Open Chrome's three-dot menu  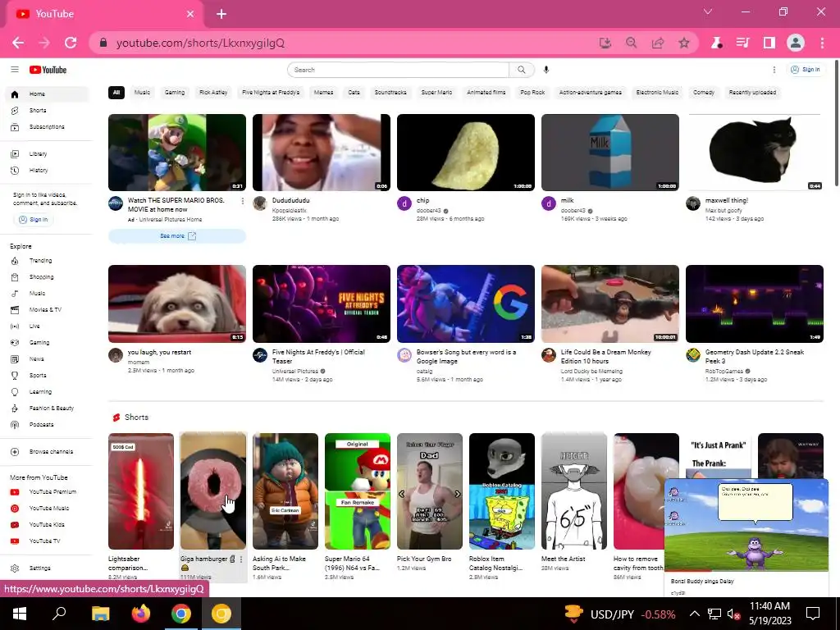(822, 43)
